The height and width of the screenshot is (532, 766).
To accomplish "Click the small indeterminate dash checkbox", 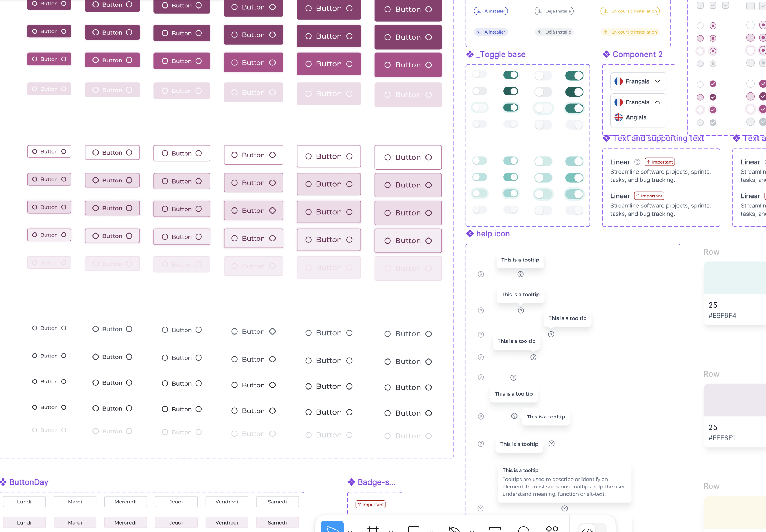I will pyautogui.click(x=725, y=5).
